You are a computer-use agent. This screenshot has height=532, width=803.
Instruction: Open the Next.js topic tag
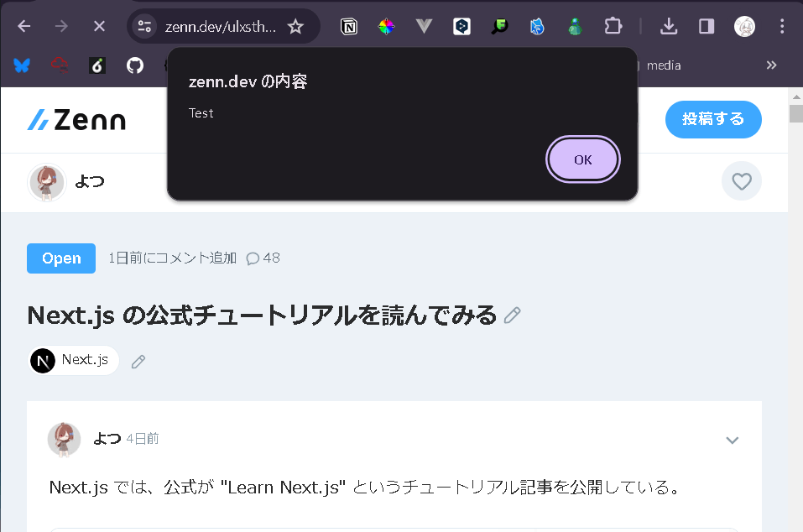tap(74, 361)
